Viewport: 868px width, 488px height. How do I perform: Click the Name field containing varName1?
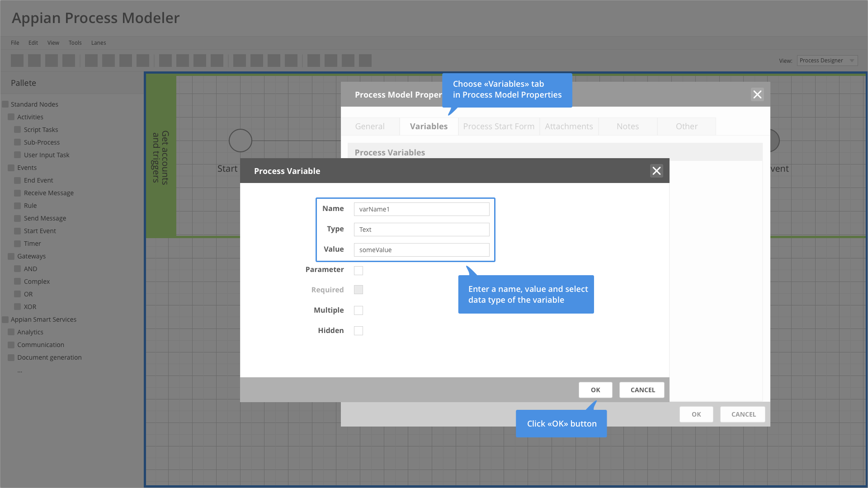421,209
